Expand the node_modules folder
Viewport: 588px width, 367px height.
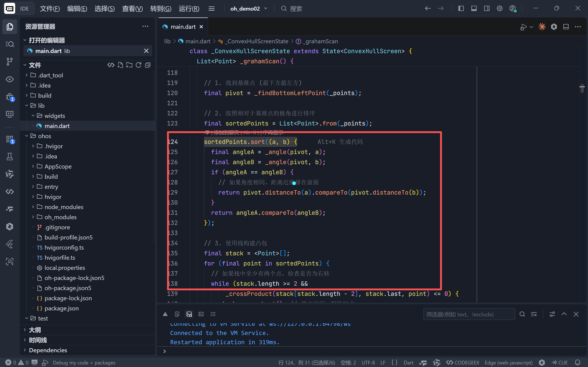64,207
